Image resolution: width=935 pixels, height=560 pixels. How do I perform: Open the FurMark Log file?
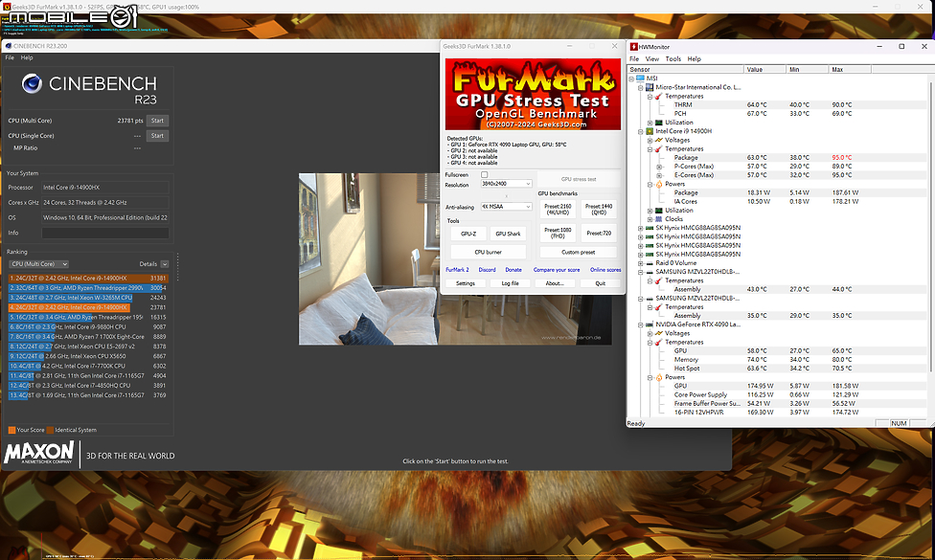pos(511,283)
